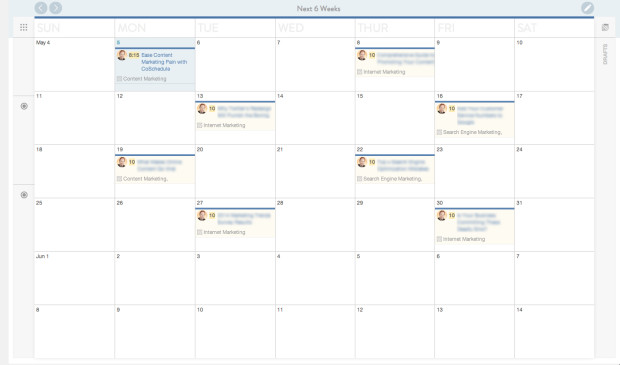The image size is (620, 365).
Task: Click author avatar on May 5 post
Action: tap(122, 55)
